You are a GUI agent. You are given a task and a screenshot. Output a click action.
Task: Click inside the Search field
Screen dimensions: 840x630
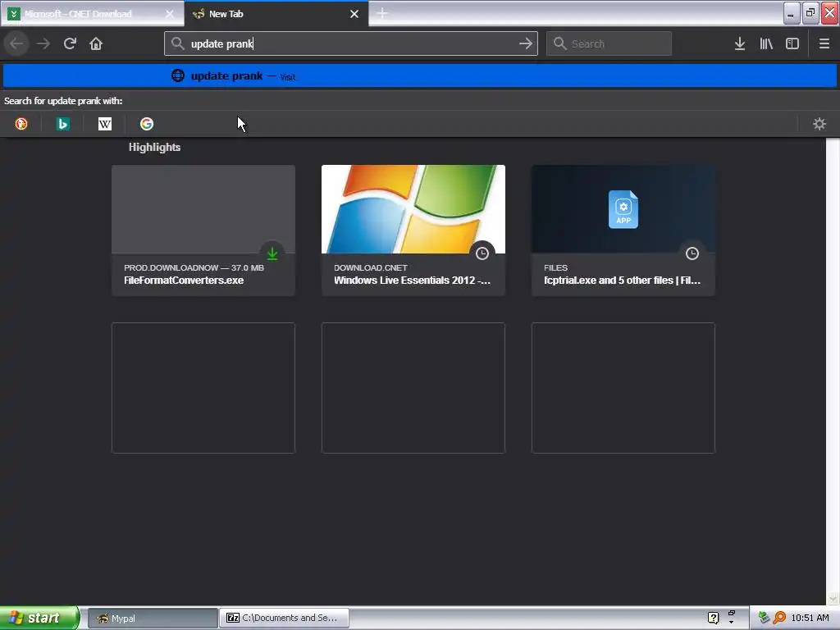point(609,43)
